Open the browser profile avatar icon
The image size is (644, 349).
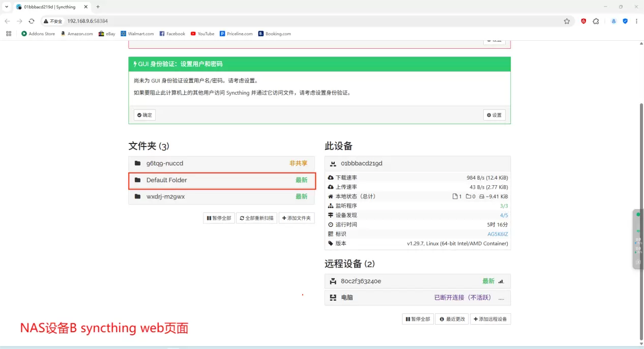click(x=614, y=21)
